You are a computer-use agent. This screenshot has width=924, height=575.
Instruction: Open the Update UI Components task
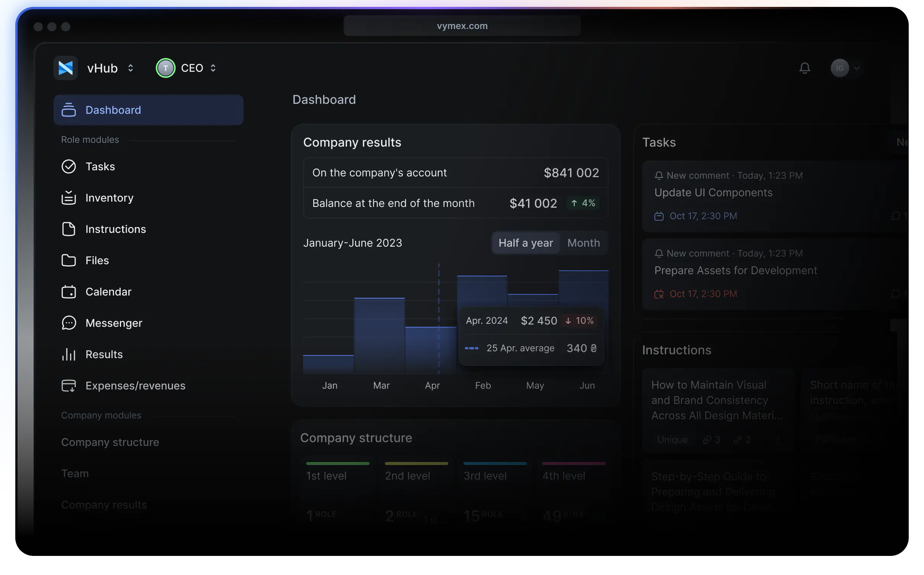713,193
